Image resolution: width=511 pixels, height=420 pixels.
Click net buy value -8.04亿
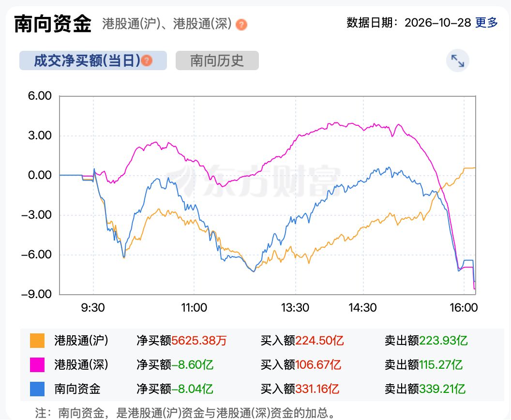192,389
